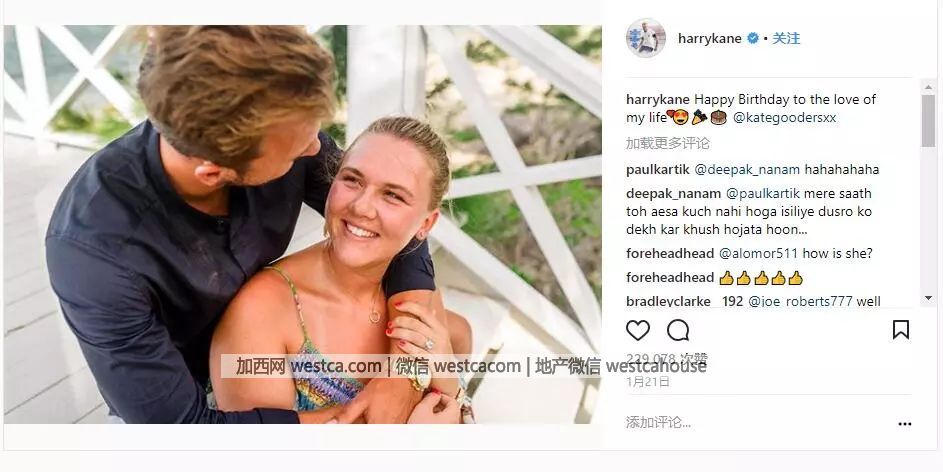This screenshot has height=472, width=943.
Task: Click harrykane's profile avatar
Action: tap(645, 38)
